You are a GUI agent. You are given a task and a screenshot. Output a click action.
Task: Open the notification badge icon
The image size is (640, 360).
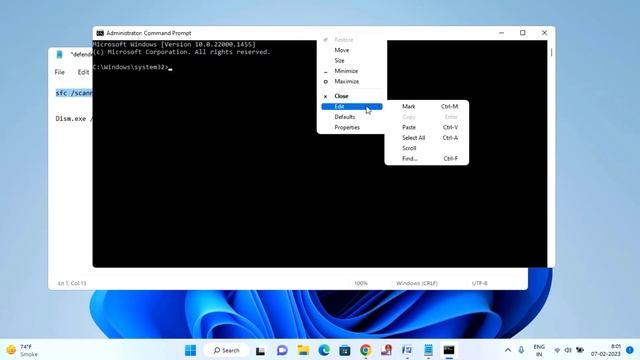(x=630, y=350)
